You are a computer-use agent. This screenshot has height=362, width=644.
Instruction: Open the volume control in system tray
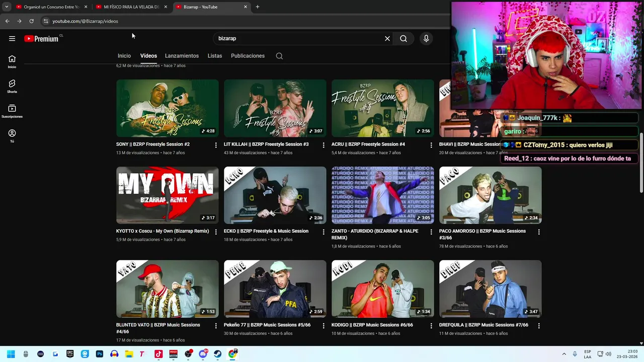608,354
